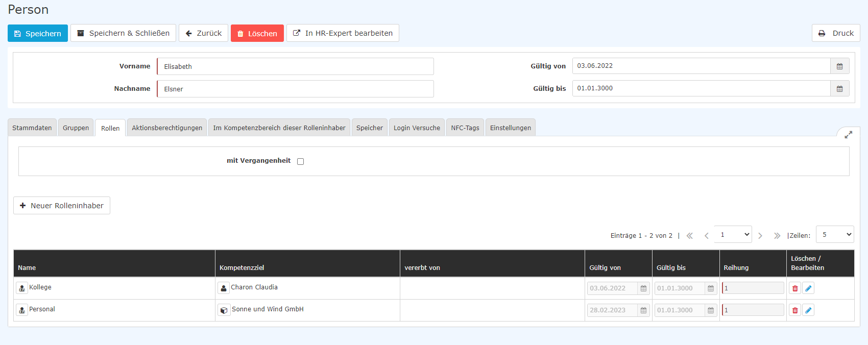
Task: Click the Kollege role name
Action: click(x=40, y=287)
